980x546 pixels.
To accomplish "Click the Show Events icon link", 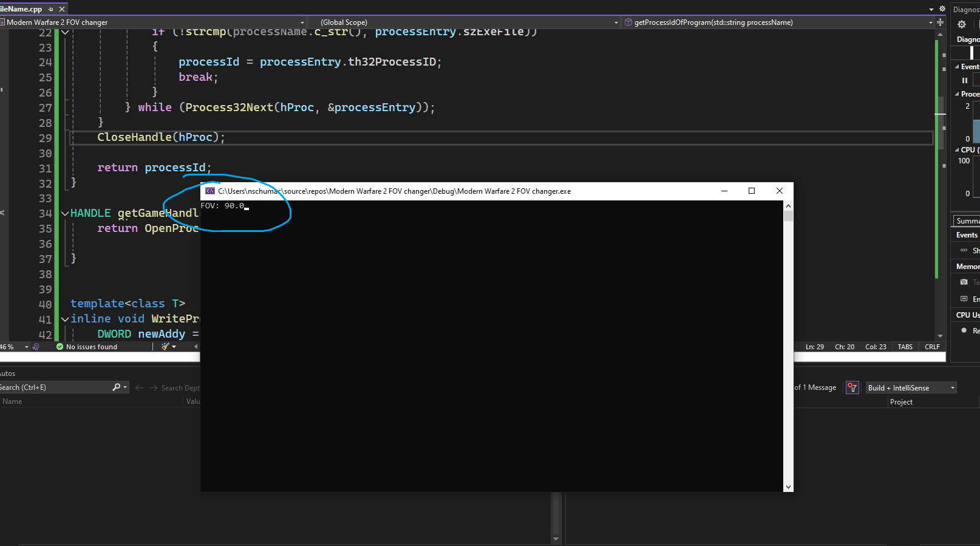I will pyautogui.click(x=964, y=250).
